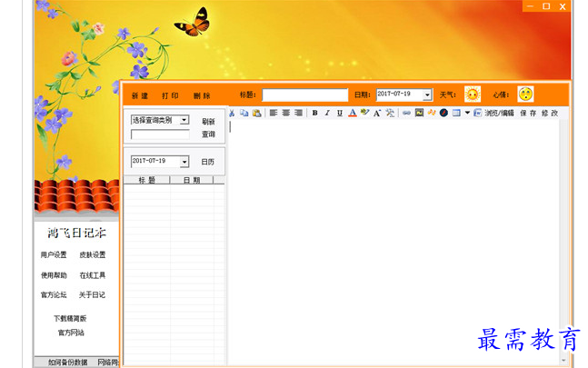Screen dimensions: 588x368
Task: Click 新建 to create a diary entry
Action: pyautogui.click(x=140, y=95)
